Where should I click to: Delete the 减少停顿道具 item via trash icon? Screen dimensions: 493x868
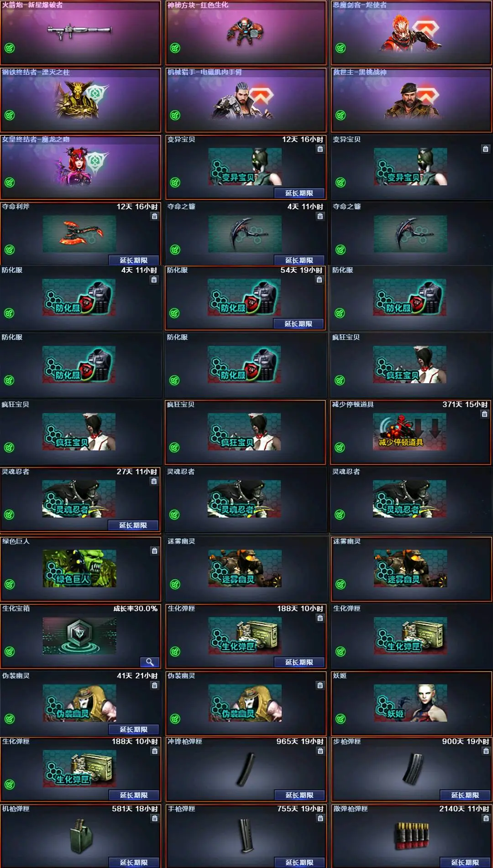tap(485, 414)
